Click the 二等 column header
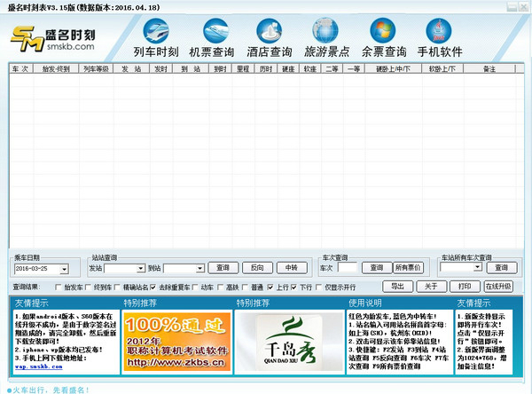 click(x=332, y=69)
